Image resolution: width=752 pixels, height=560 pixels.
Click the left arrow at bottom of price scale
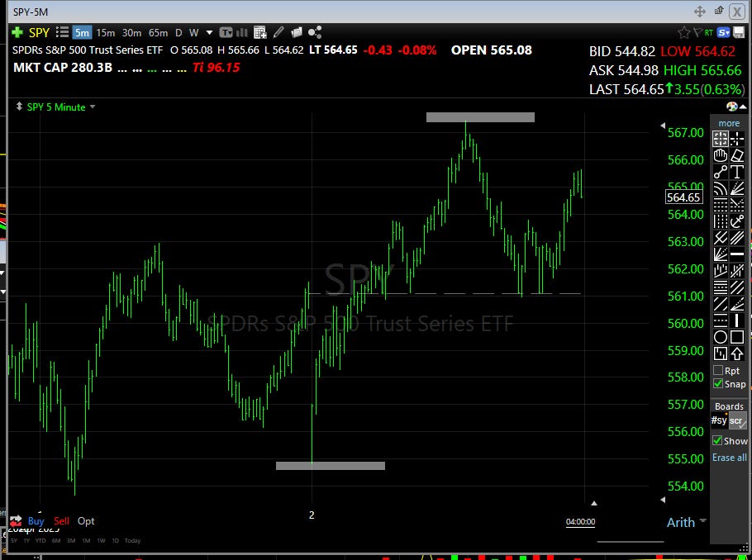coord(663,500)
